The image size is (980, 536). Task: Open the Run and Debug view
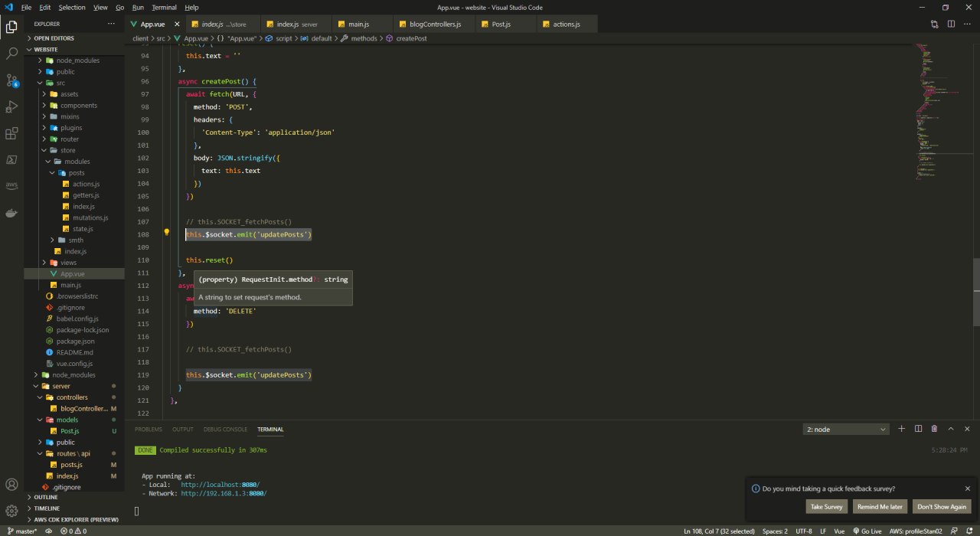(x=11, y=106)
